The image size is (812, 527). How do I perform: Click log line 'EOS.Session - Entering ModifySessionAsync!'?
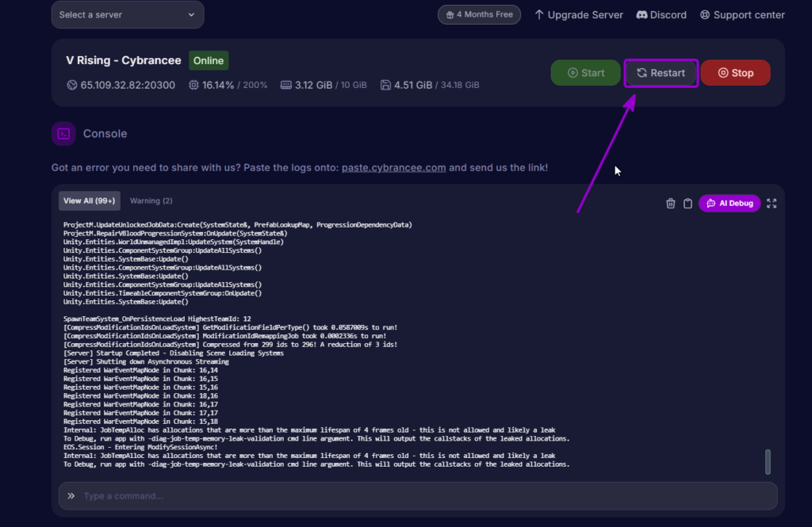(x=140, y=447)
